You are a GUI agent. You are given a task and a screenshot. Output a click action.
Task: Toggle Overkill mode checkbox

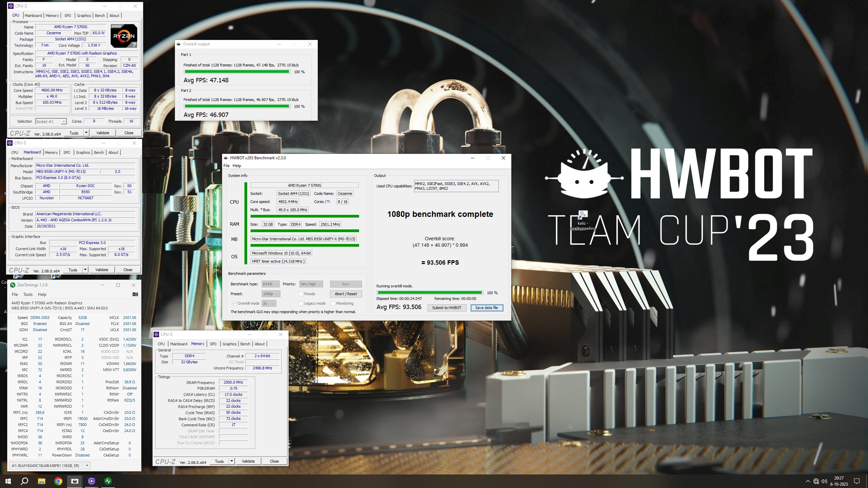(234, 303)
